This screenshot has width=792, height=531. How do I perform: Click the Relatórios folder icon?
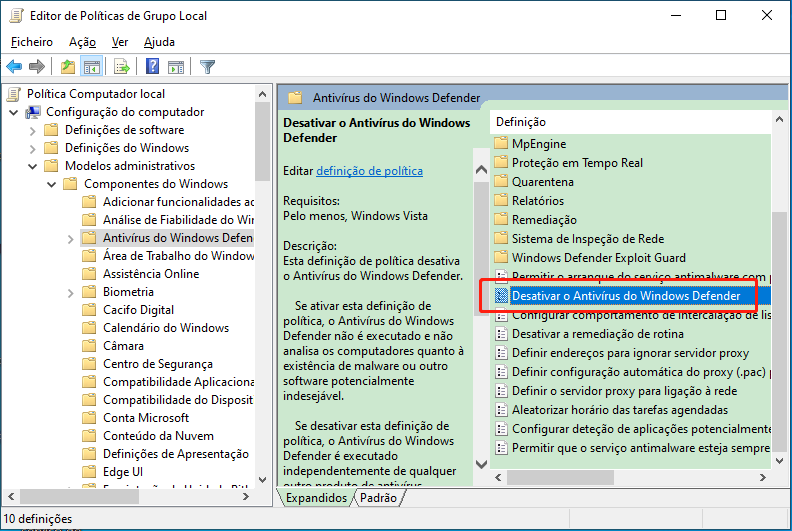click(x=501, y=201)
